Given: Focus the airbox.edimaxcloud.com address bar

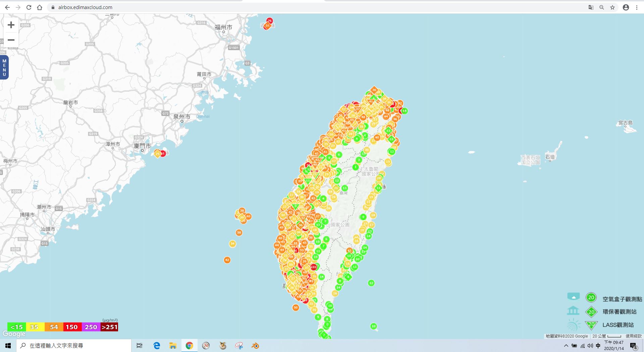Looking at the screenshot, I should coord(85,7).
